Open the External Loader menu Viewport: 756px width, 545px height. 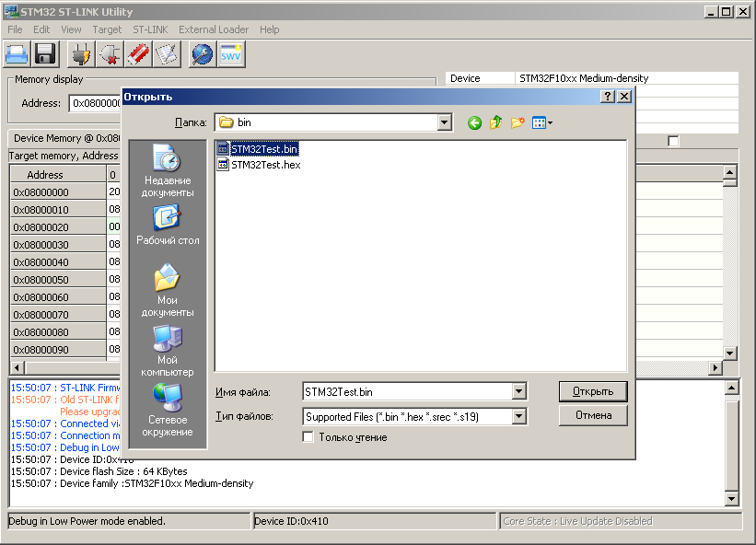click(x=214, y=29)
